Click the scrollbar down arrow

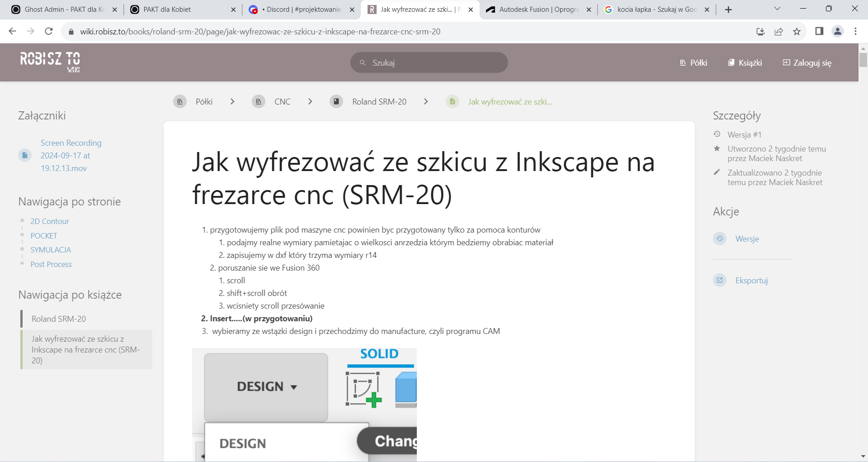click(x=863, y=456)
